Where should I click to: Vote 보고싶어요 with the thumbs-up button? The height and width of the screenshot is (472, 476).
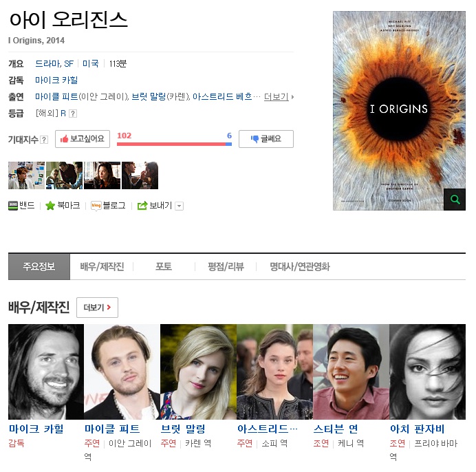click(x=83, y=139)
